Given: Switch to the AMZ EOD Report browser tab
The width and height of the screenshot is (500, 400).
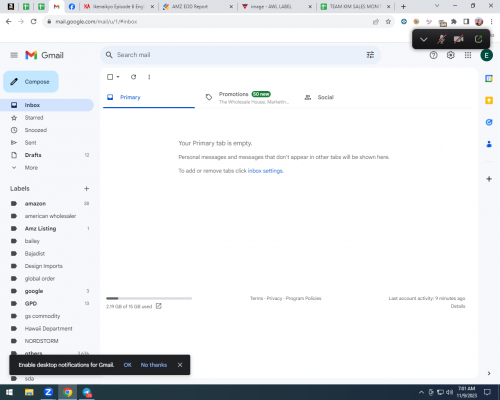Looking at the screenshot, I should coord(197,6).
